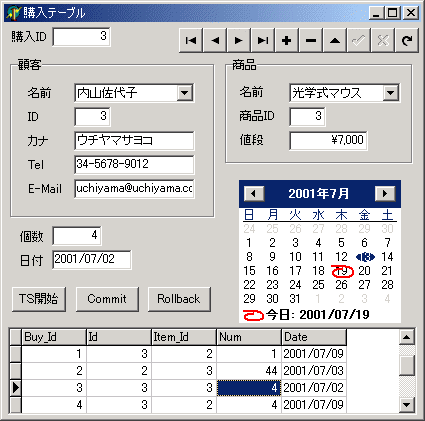Open the product name dropdown
425x421 pixels.
(391, 93)
